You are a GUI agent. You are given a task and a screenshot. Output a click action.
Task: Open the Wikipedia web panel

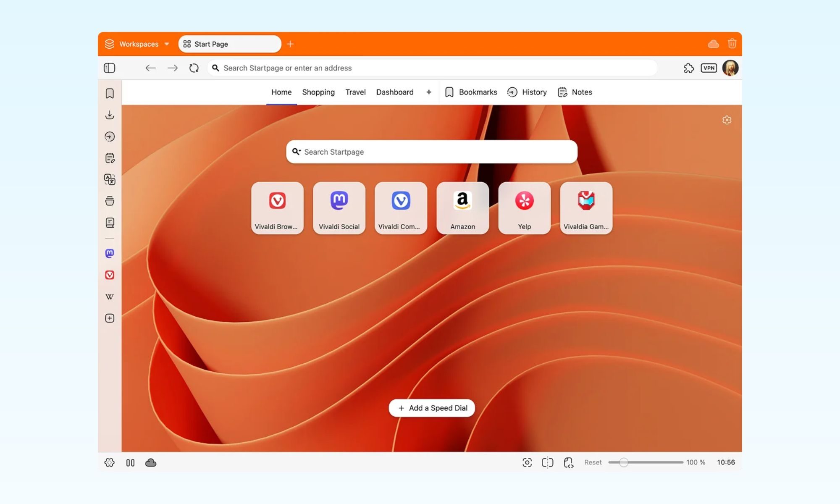tap(110, 297)
